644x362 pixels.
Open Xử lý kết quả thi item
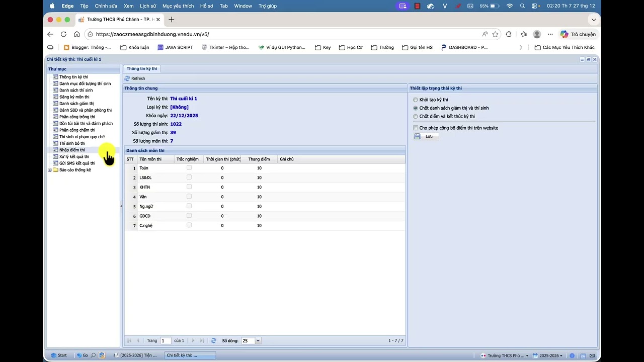point(74,156)
